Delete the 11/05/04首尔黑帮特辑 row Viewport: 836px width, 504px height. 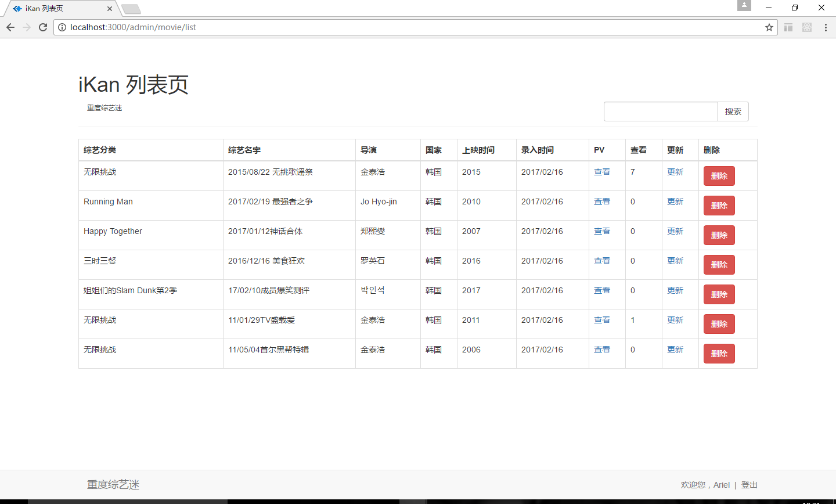719,354
